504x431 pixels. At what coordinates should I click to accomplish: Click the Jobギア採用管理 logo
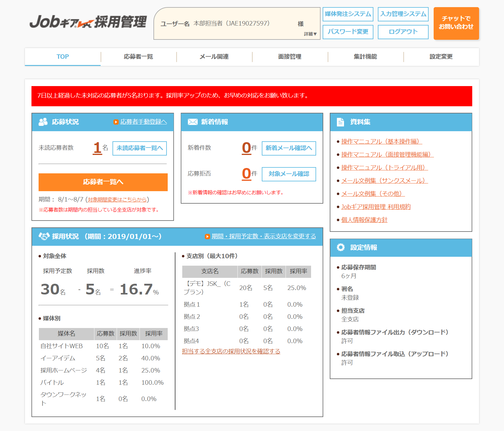[88, 22]
